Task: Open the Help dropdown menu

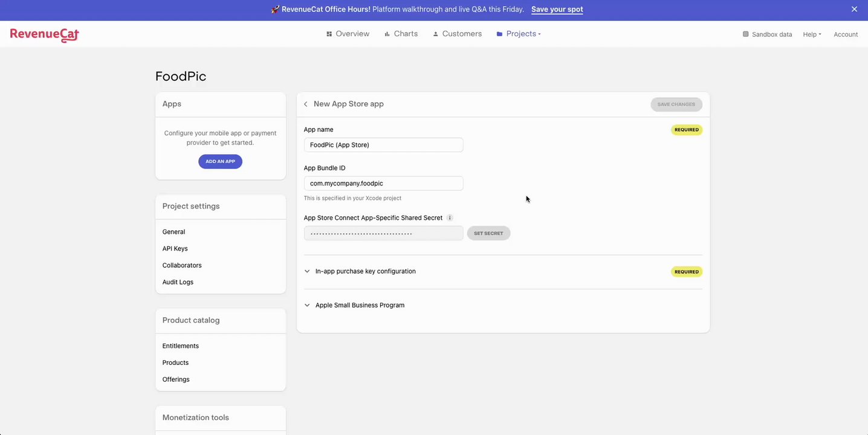Action: point(812,34)
